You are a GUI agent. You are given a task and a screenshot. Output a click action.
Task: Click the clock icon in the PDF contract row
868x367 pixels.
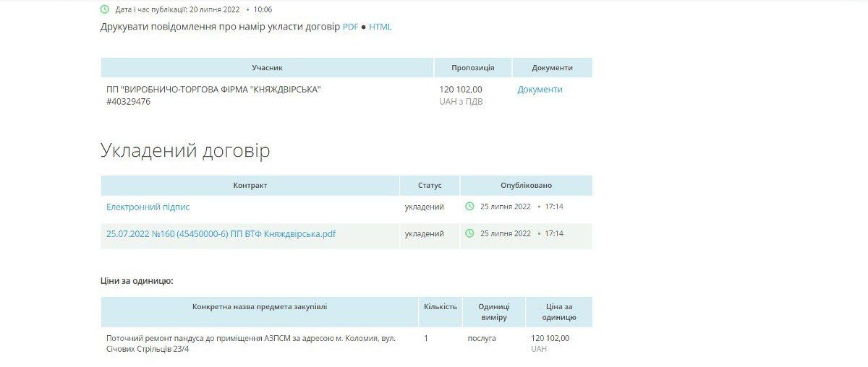coord(469,233)
